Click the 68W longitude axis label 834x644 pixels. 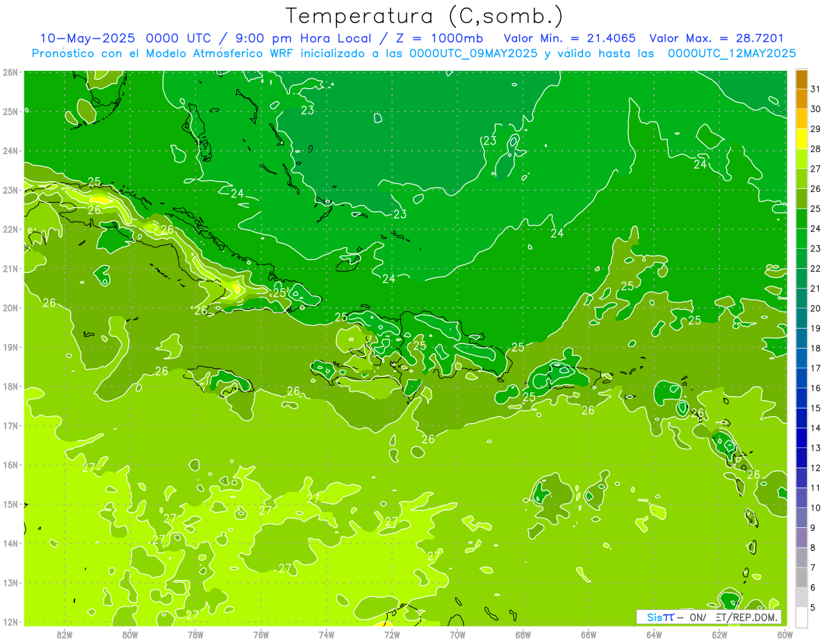coord(523,634)
